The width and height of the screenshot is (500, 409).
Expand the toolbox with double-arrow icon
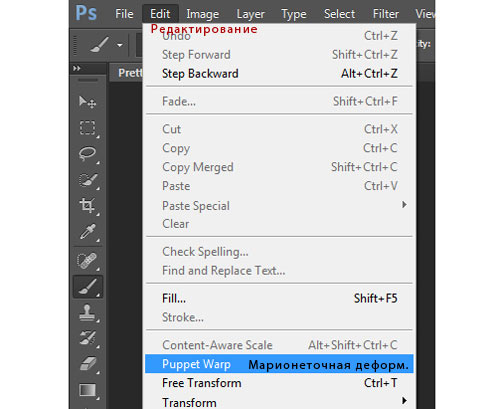click(77, 68)
